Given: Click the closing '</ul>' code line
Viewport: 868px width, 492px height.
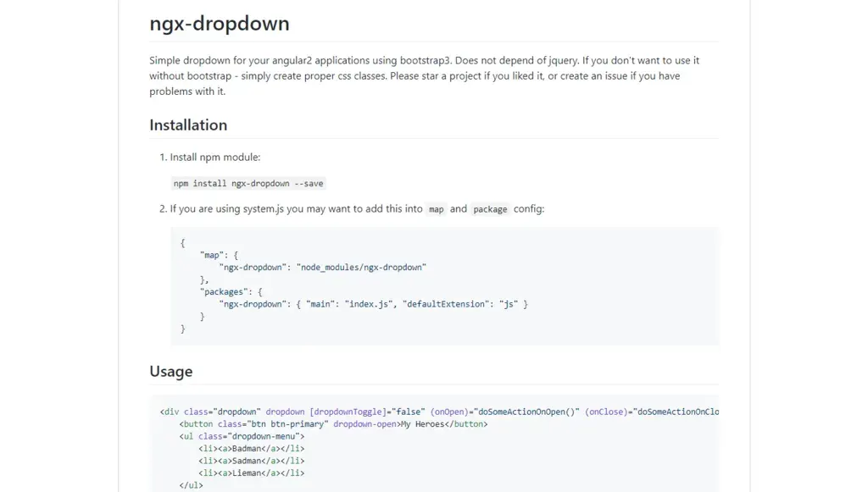Looking at the screenshot, I should 191,485.
